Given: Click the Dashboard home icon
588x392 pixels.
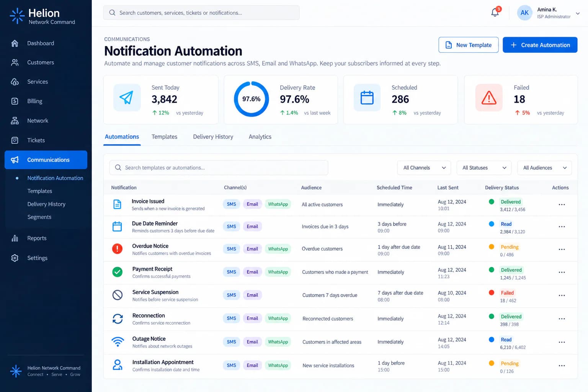Looking at the screenshot, I should tap(15, 43).
